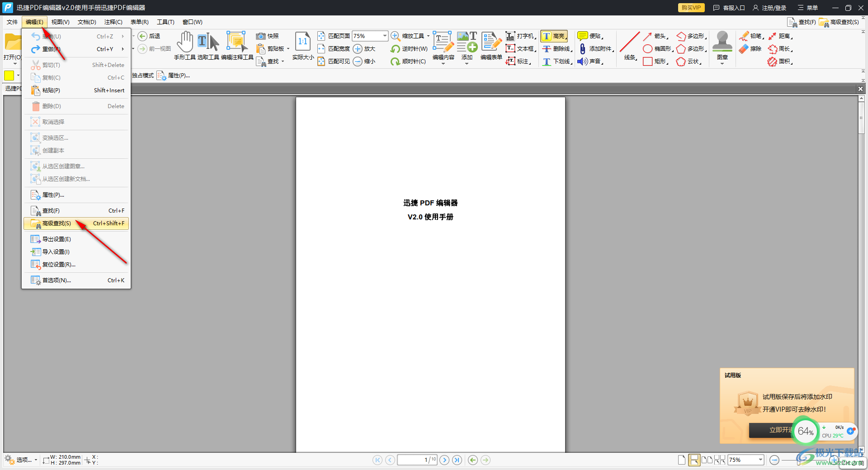
Task: Rotate page counterclockwise (逆时针)
Action: tap(409, 48)
